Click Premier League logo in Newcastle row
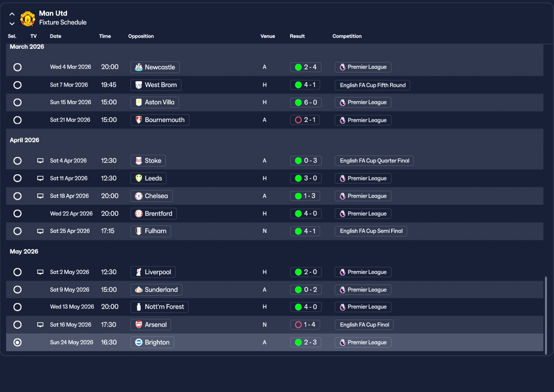The height and width of the screenshot is (392, 554). pos(342,67)
